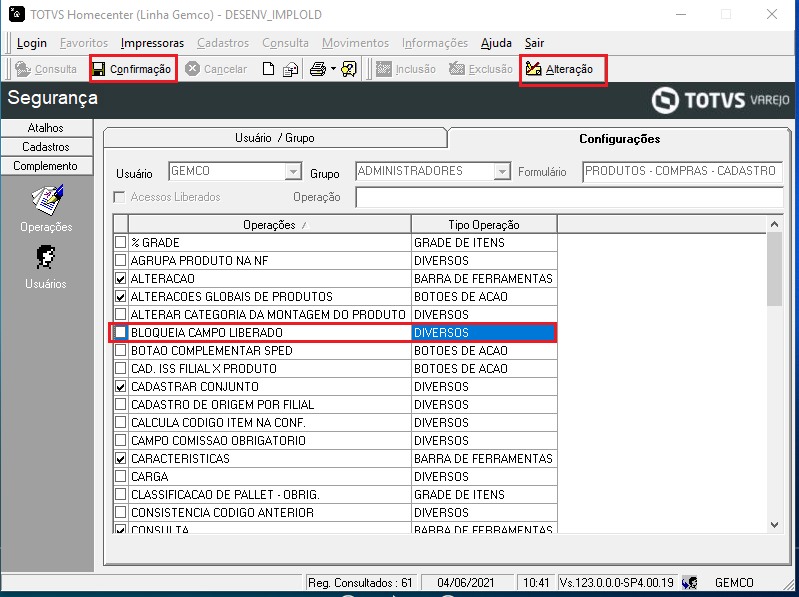Open the Login menu
Screen dimensions: 799x597
pos(32,43)
